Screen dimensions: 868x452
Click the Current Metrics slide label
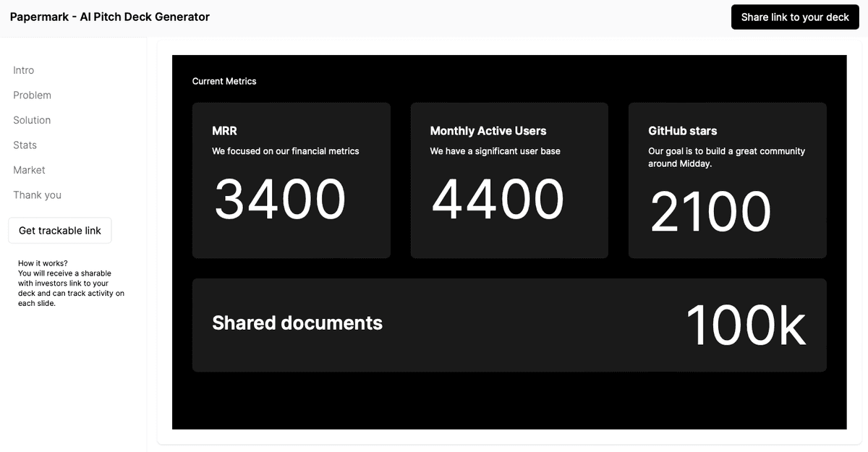[224, 82]
